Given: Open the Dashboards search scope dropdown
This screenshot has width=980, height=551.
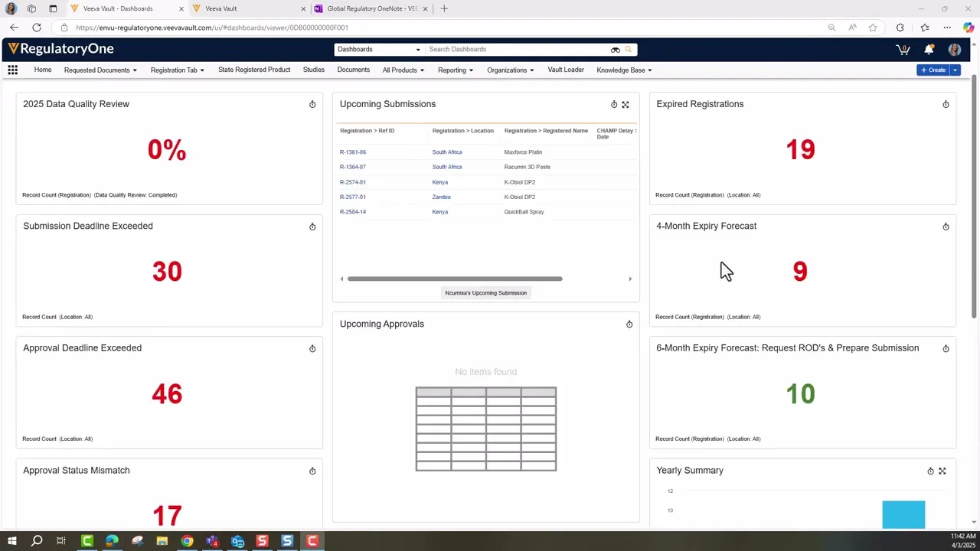Looking at the screenshot, I should (379, 50).
